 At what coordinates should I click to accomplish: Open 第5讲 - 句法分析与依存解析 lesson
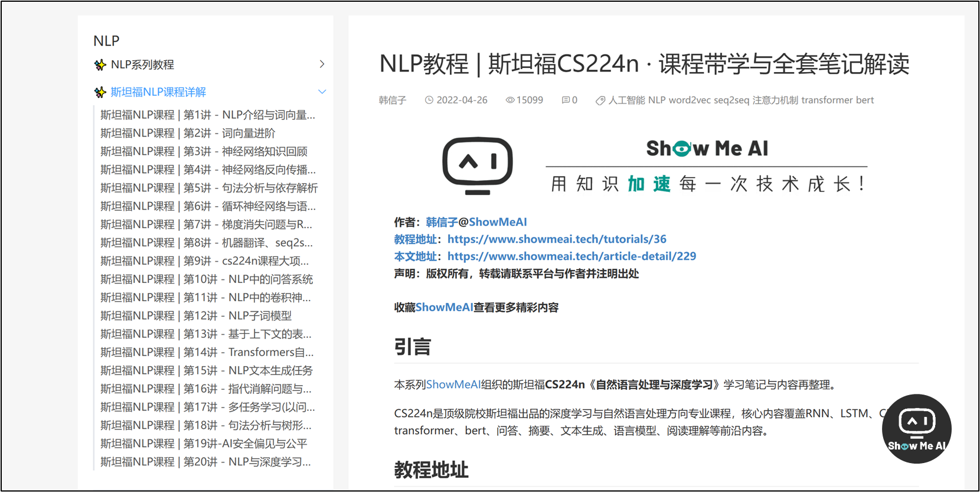209,188
